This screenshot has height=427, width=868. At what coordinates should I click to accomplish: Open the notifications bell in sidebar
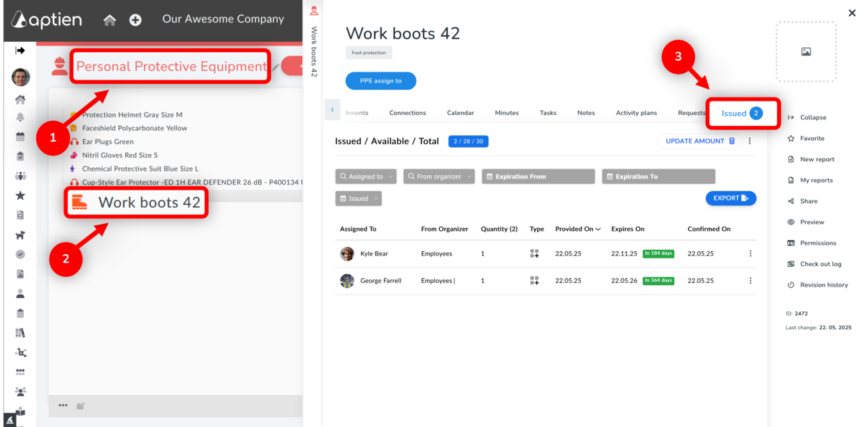click(x=20, y=117)
